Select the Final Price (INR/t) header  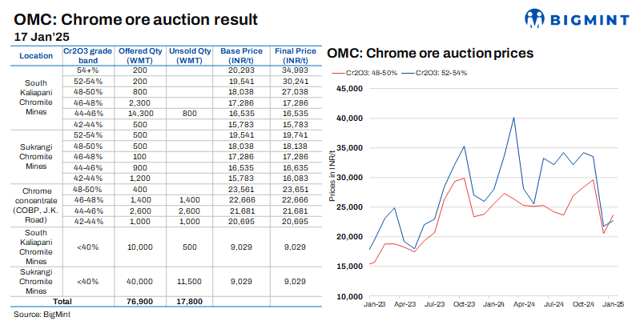(295, 55)
